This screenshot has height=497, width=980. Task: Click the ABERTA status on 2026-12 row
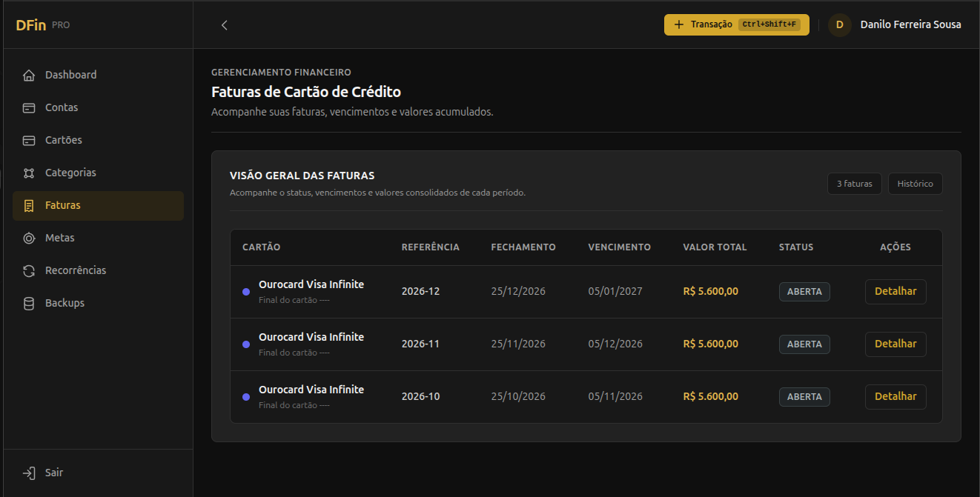tap(804, 292)
